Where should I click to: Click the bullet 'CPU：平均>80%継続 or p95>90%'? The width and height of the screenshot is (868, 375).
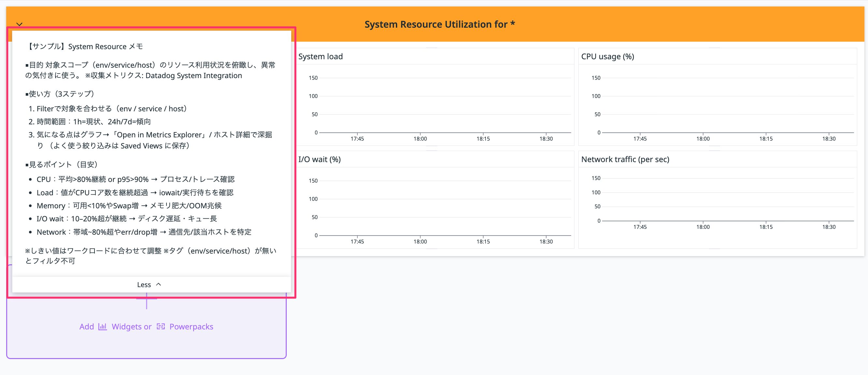click(x=136, y=179)
